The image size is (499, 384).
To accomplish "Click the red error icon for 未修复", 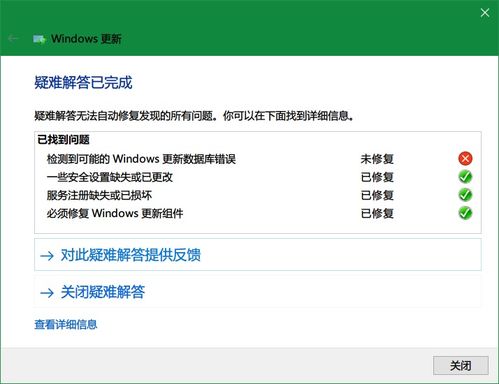I will (465, 158).
